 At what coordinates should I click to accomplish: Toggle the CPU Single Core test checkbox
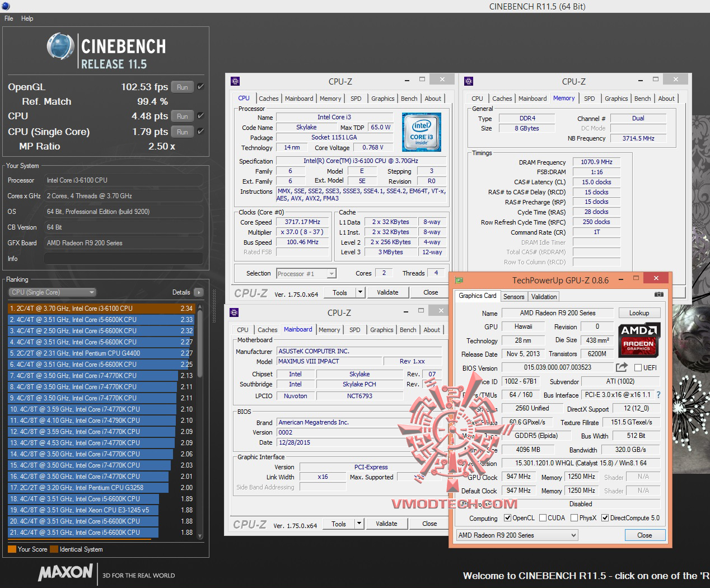point(200,132)
